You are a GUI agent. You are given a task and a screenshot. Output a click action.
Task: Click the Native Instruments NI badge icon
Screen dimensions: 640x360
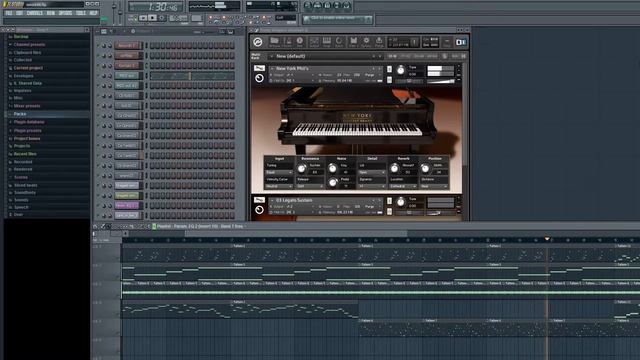[461, 42]
